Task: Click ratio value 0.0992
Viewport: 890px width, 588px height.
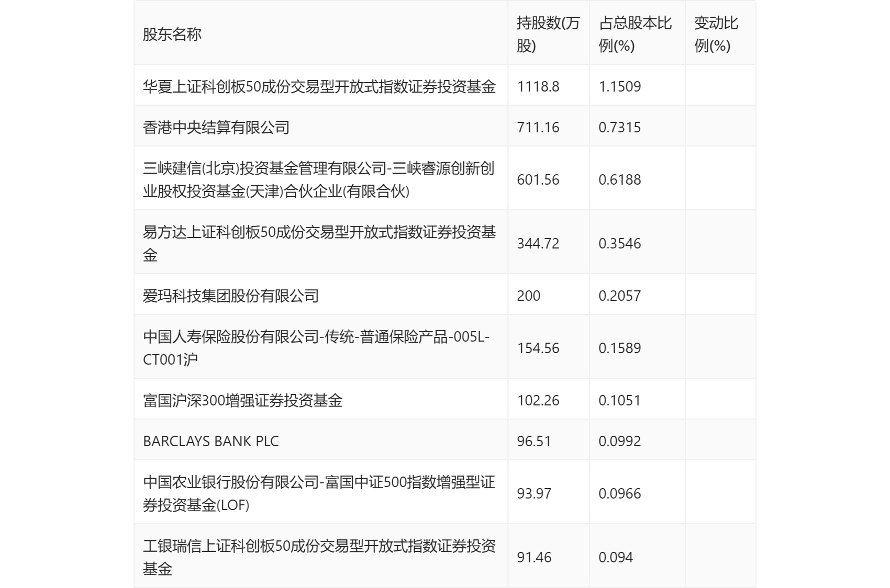Action: (x=620, y=441)
